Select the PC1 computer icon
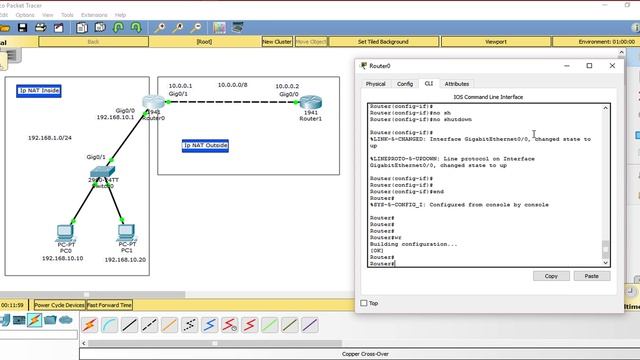This screenshot has width=640, height=360. click(x=127, y=233)
